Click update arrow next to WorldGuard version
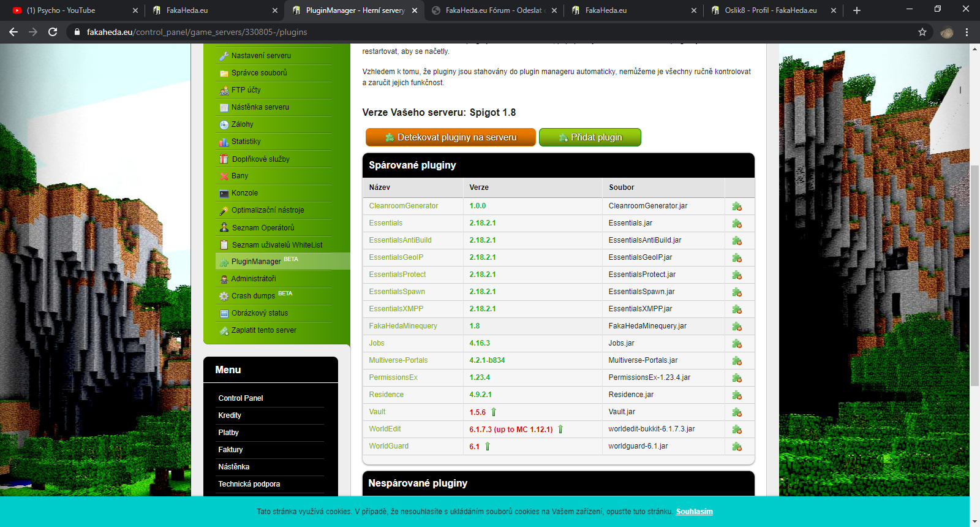Image resolution: width=980 pixels, height=527 pixels. pos(488,446)
